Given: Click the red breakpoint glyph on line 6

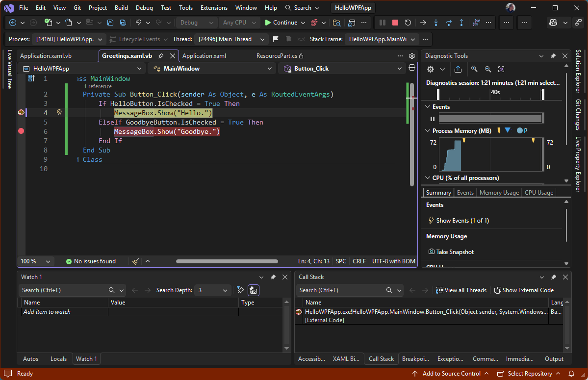Looking at the screenshot, I should pos(21,131).
